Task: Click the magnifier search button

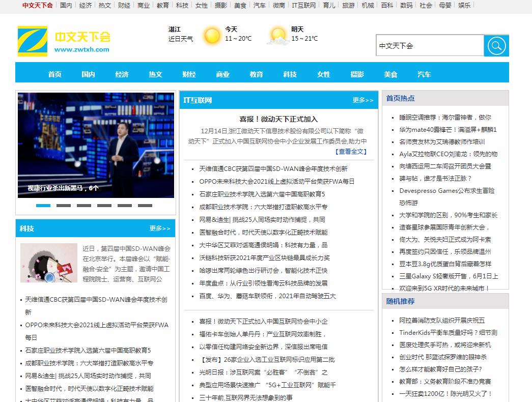Action: 496,45
